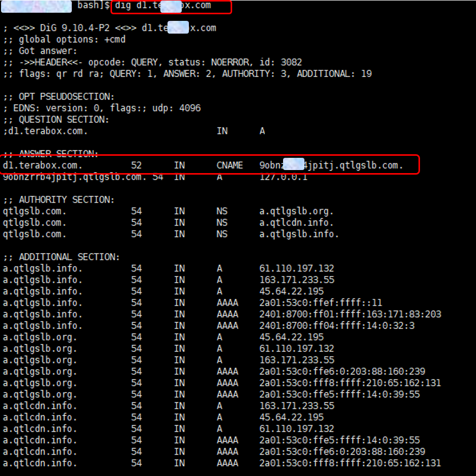Click 45.64.22.195 on the a.qtlgslb.org. row
The width and height of the screenshot is (476, 476).
[x=291, y=337]
